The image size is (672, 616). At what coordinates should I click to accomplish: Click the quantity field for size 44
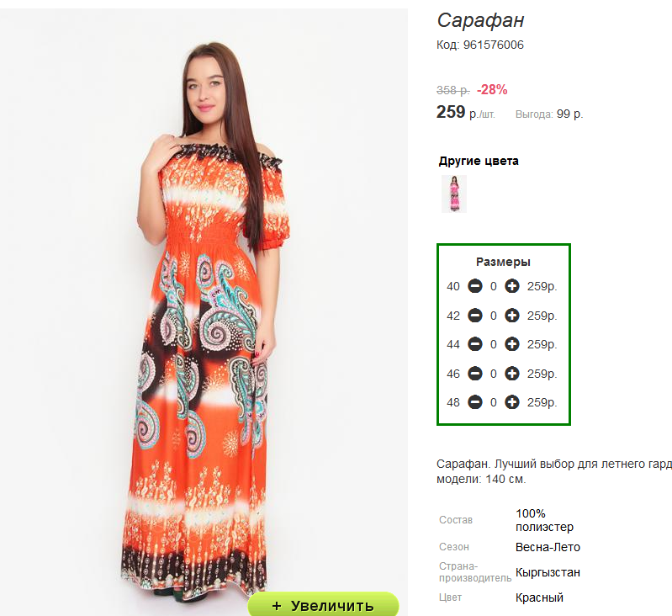[494, 345]
